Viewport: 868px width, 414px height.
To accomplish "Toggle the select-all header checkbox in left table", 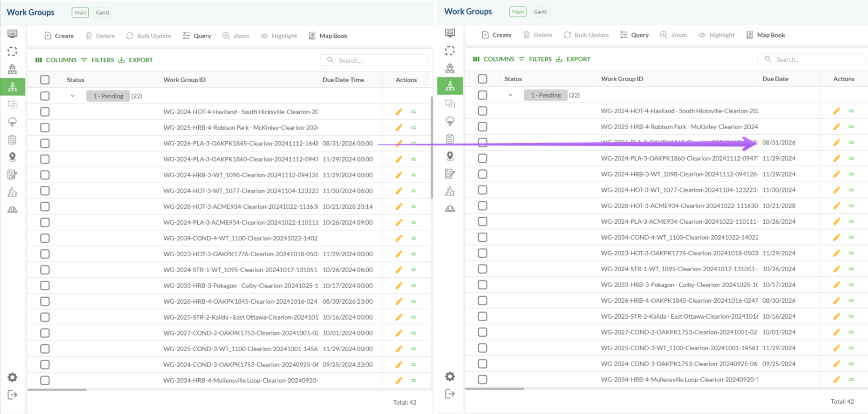I will point(45,80).
